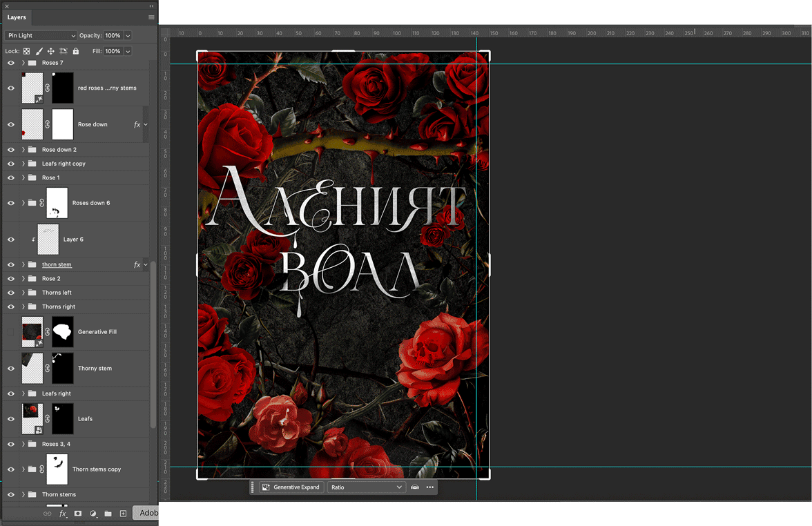The height and width of the screenshot is (526, 812).
Task: Click the lock position icon
Action: pyautogui.click(x=51, y=51)
